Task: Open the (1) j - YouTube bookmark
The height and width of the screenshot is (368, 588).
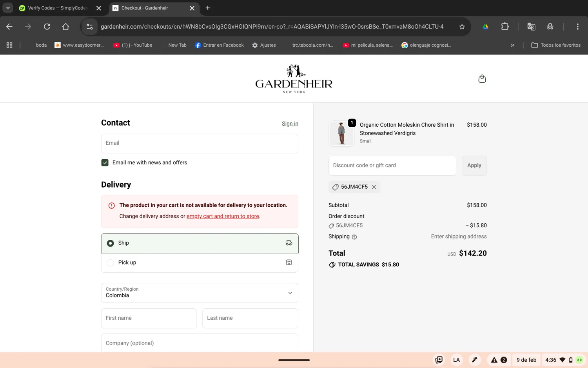Action: point(132,45)
